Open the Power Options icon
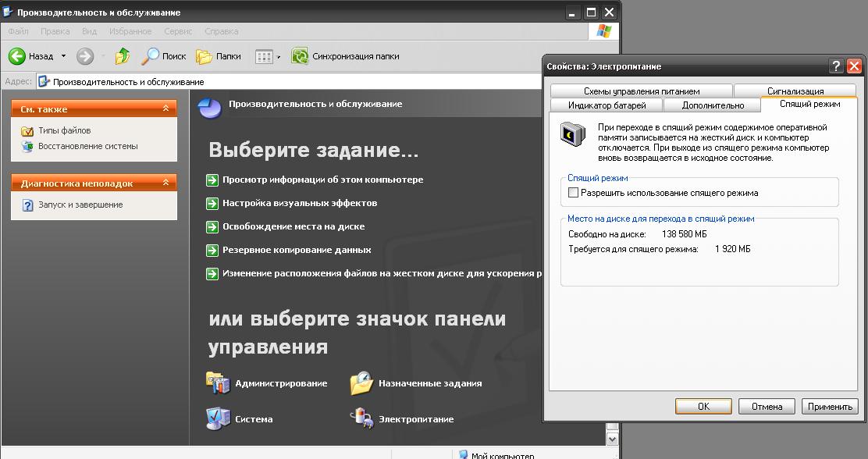Screen dimensions: 868x459 point(361,419)
